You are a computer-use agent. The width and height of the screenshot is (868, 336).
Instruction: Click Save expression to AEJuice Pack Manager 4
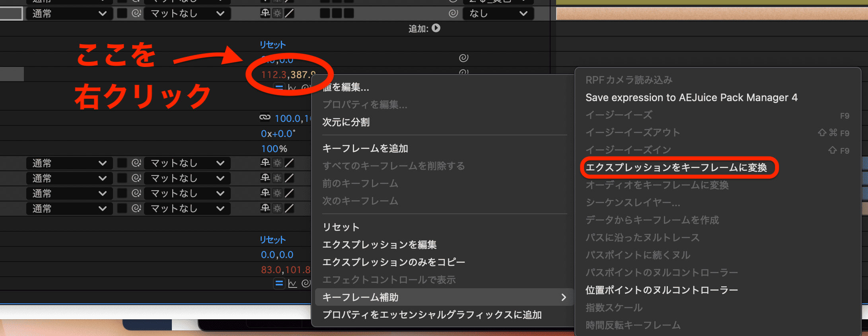(691, 98)
